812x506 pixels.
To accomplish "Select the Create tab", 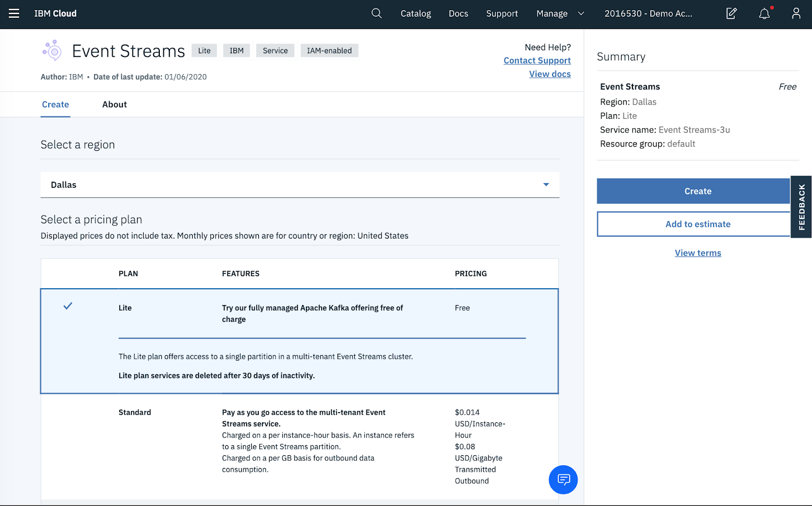I will tap(55, 105).
